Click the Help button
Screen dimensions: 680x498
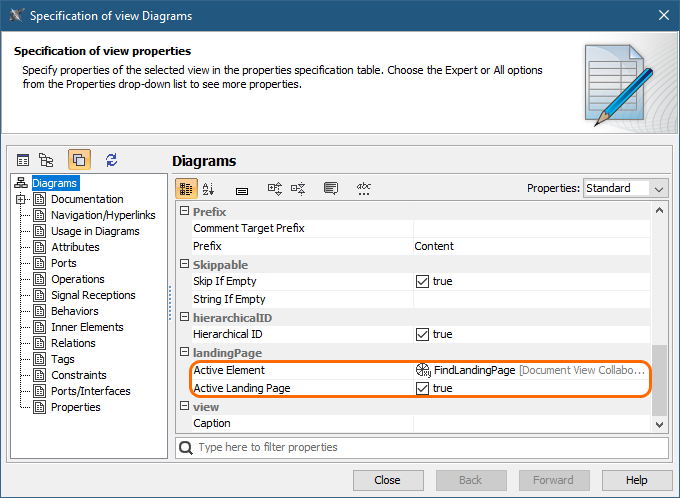click(637, 480)
